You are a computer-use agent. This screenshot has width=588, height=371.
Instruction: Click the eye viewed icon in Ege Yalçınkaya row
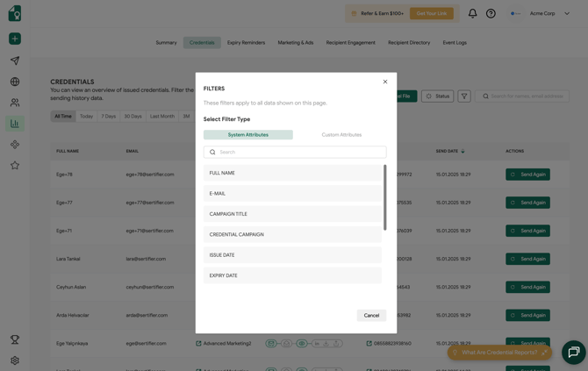coord(302,343)
